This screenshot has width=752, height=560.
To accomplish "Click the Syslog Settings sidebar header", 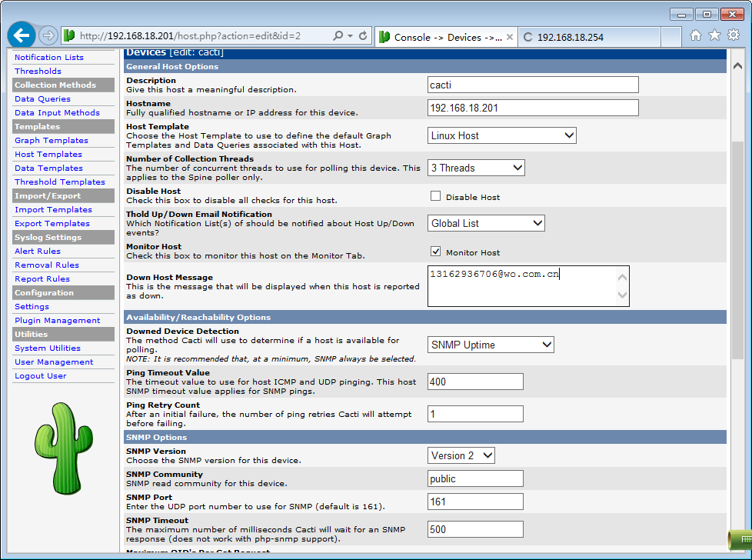I will [64, 238].
